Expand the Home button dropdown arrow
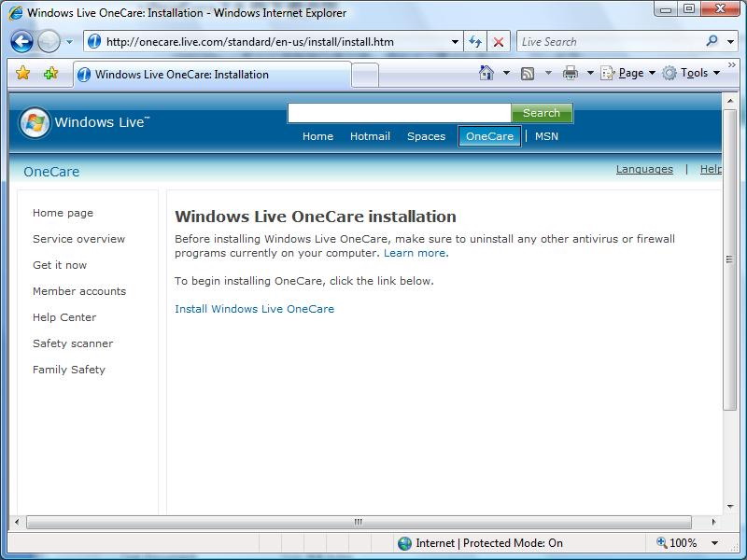The height and width of the screenshot is (560, 747). coord(506,73)
